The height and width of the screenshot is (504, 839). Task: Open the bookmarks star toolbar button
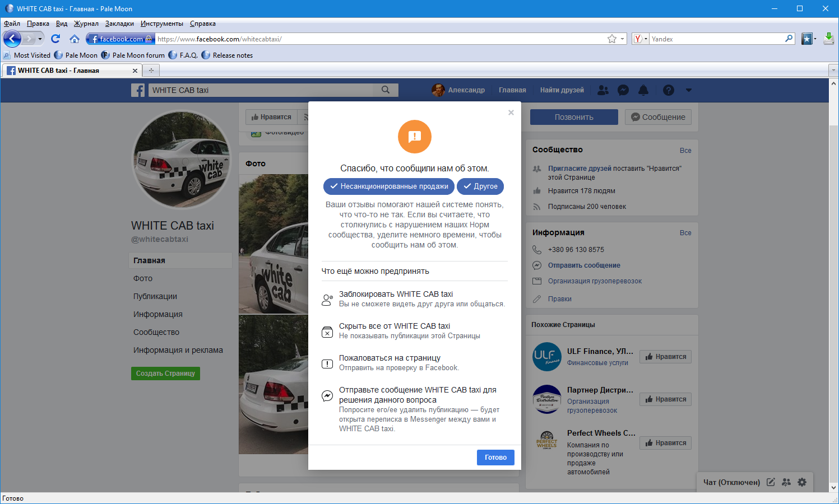806,39
